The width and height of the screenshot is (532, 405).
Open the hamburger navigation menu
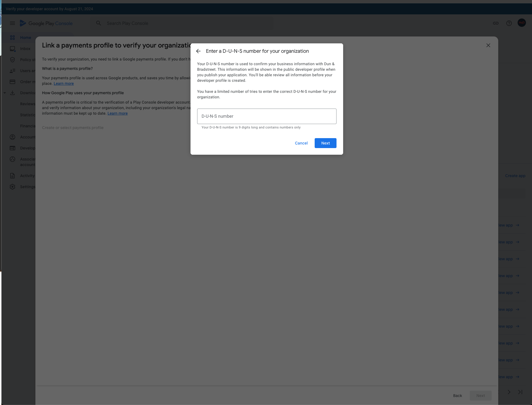coord(12,23)
